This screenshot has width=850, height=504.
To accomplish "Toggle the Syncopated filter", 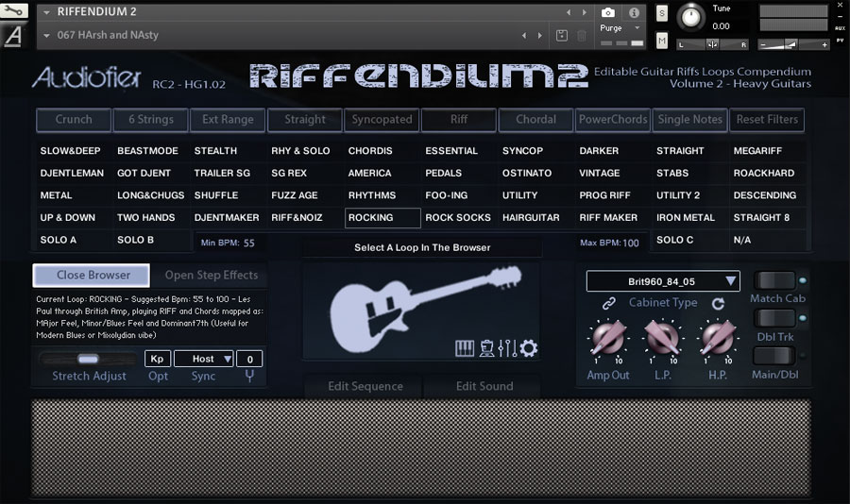I will point(382,120).
